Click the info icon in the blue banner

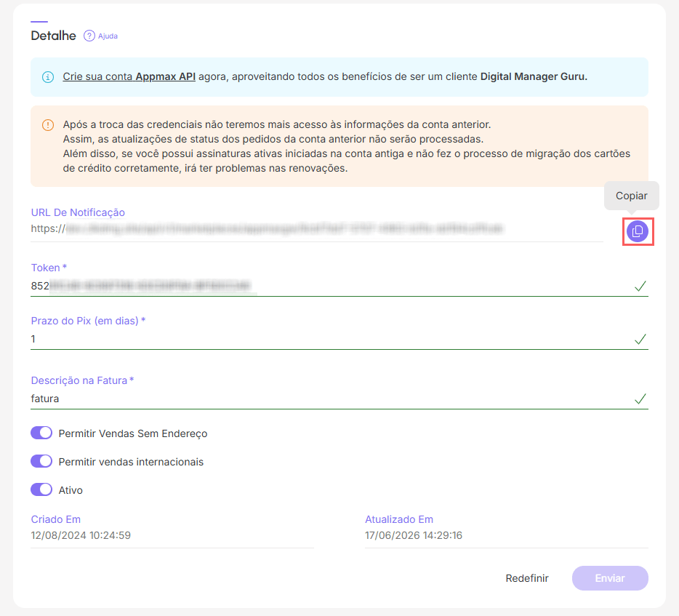pos(48,77)
